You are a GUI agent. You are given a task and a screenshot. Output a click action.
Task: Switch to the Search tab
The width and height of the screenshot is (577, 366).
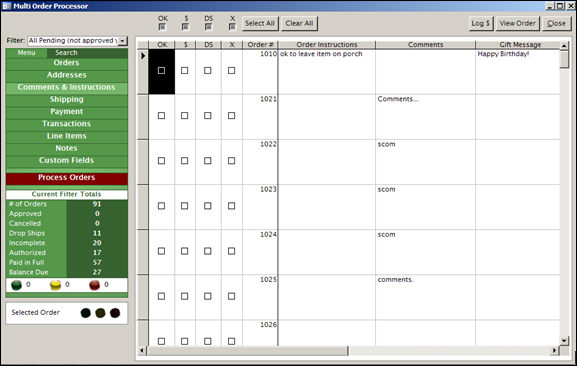pyautogui.click(x=67, y=53)
